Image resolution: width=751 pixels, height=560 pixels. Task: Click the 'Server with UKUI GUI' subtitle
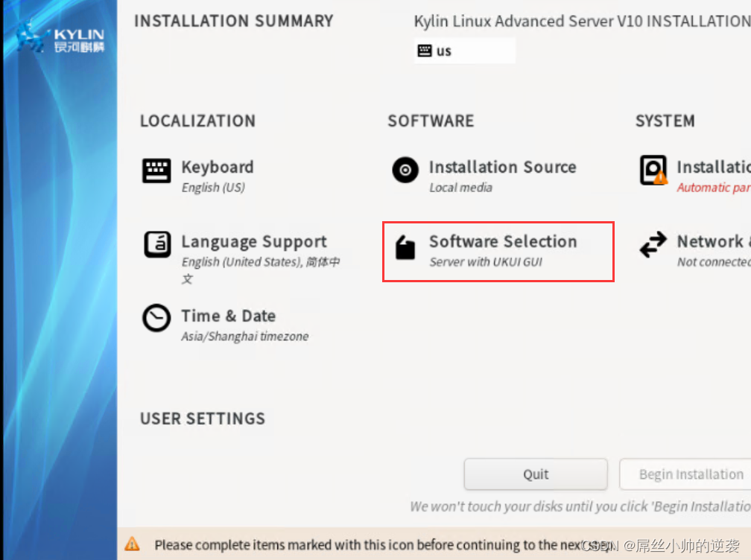486,262
